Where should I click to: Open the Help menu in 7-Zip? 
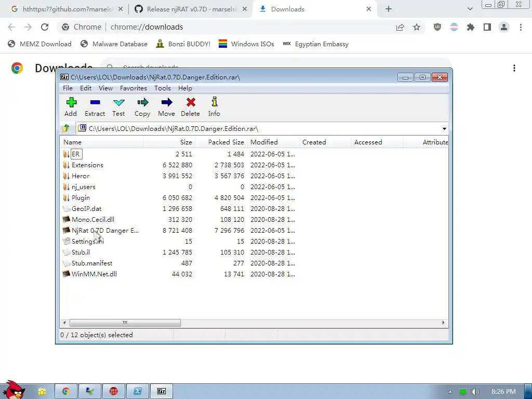click(x=185, y=88)
